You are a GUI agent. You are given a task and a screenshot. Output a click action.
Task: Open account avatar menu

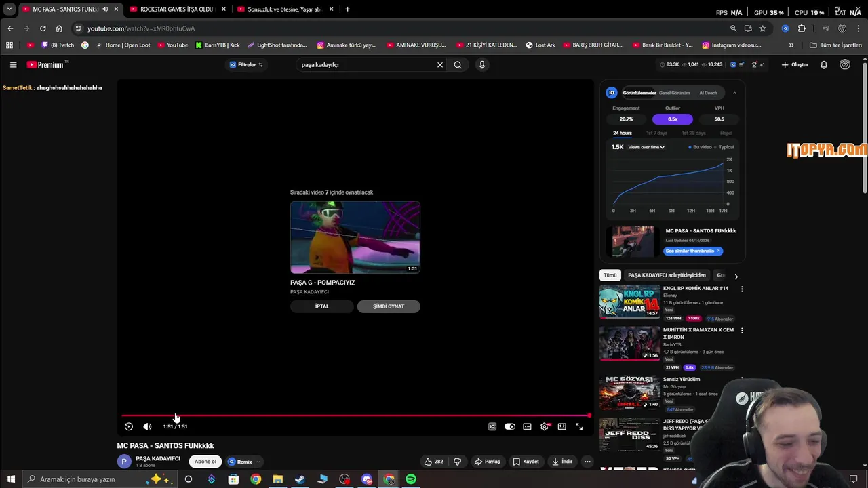coord(845,65)
